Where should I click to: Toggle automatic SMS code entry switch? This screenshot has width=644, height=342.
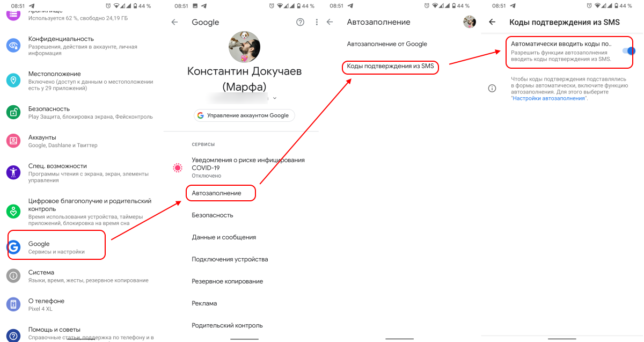tap(628, 50)
